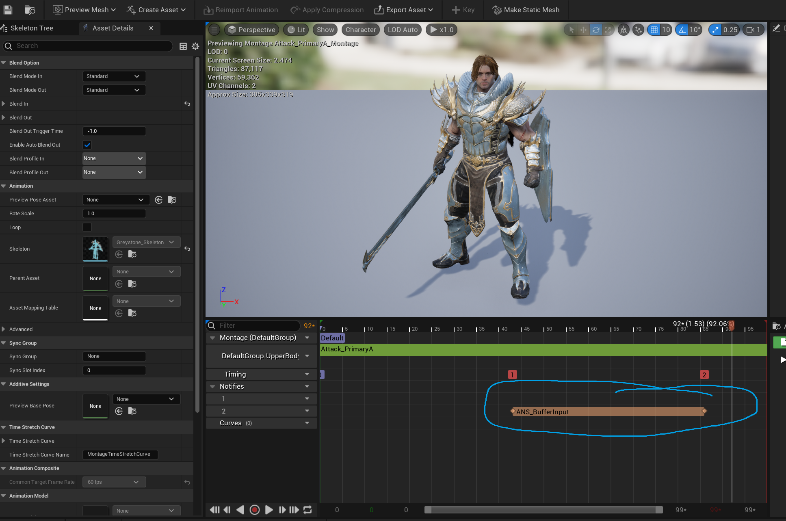The width and height of the screenshot is (786, 521).
Task: Open details panel settings gear
Action: point(195,46)
